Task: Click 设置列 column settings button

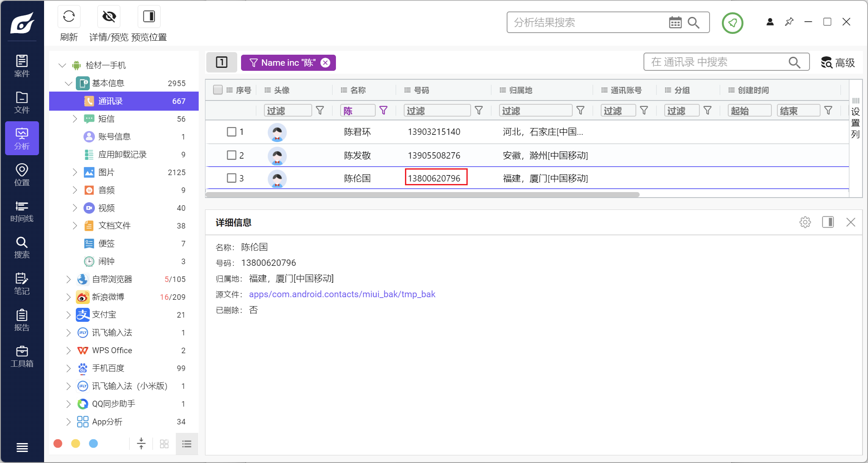Action: 856,118
